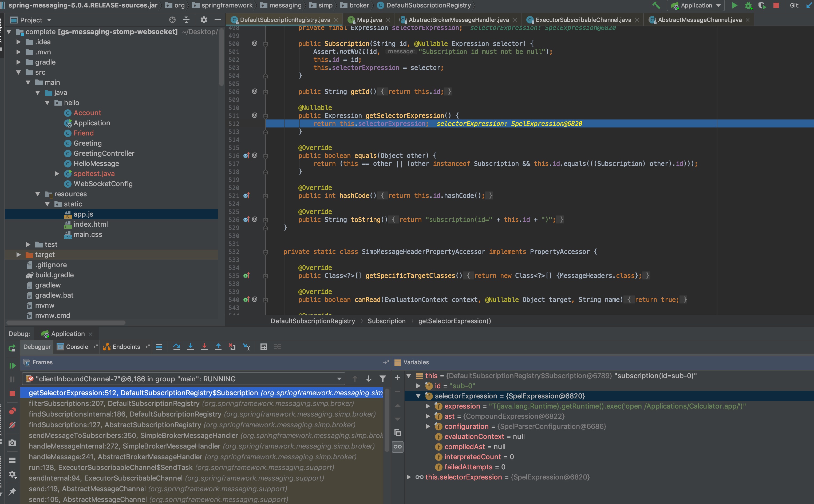
Task: Open Console tab in Debug panel
Action: click(x=77, y=347)
